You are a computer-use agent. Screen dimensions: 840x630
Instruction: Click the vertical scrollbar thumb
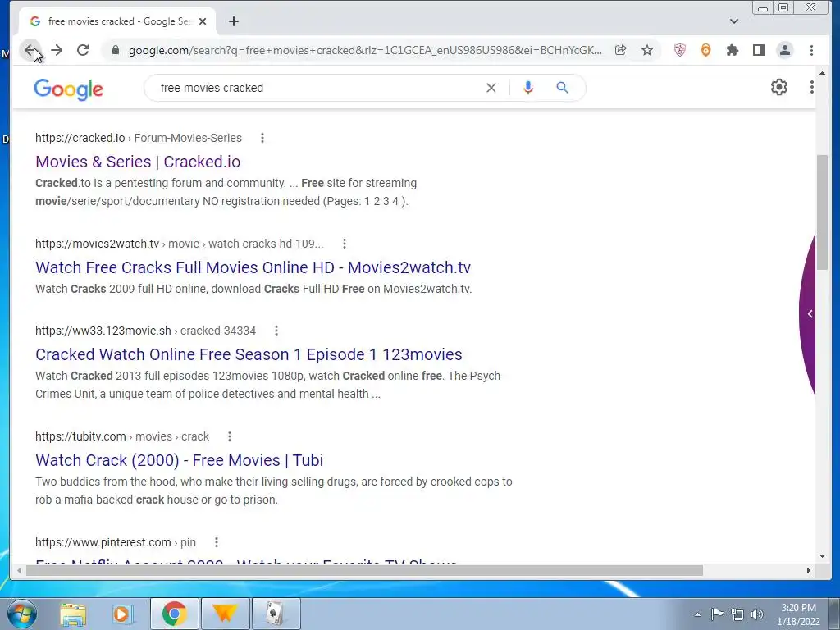click(822, 212)
